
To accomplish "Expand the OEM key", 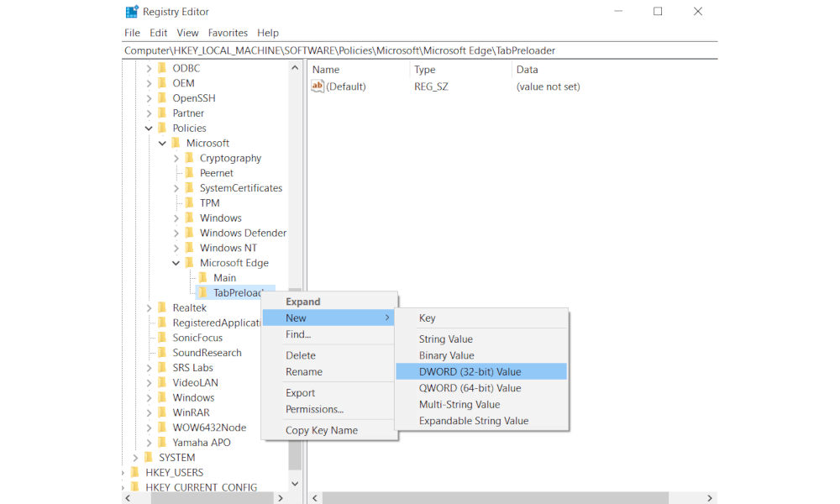I will coord(149,83).
